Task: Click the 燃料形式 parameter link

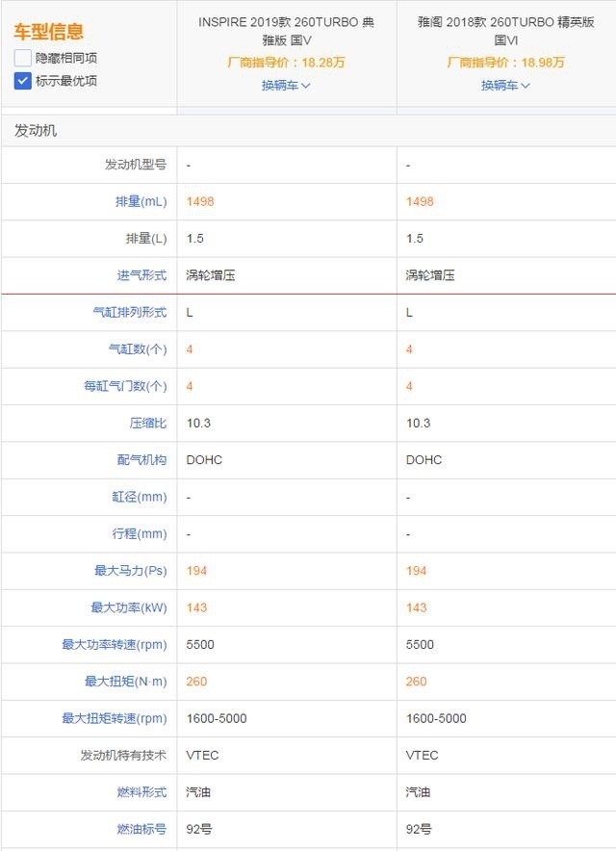Action: pyautogui.click(x=141, y=792)
